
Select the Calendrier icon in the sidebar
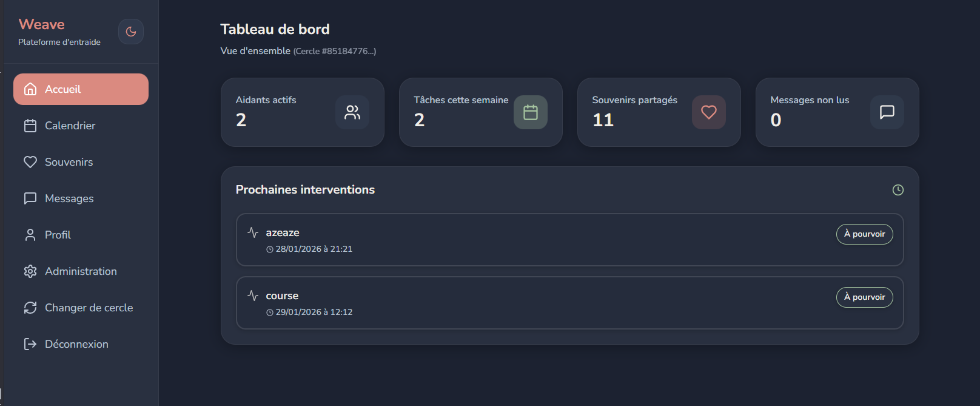tap(31, 126)
